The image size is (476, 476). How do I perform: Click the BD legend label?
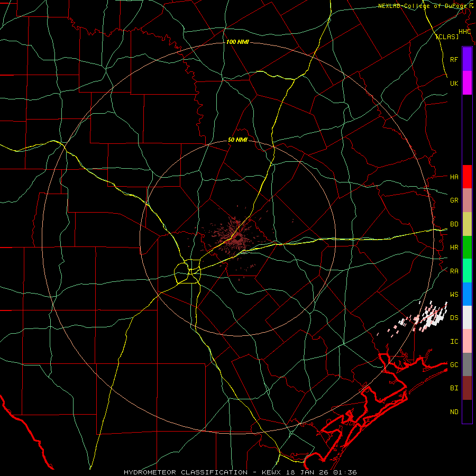(x=454, y=224)
